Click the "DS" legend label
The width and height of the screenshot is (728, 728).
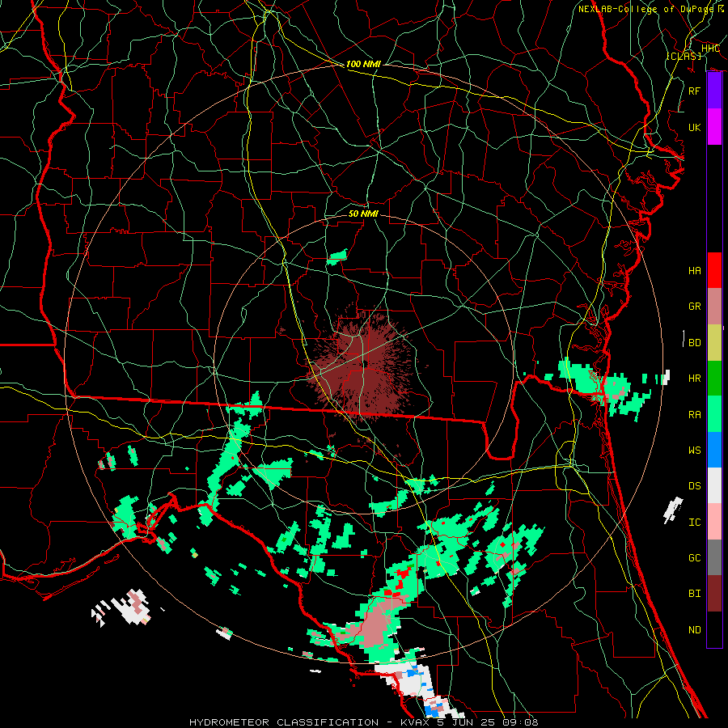(695, 486)
